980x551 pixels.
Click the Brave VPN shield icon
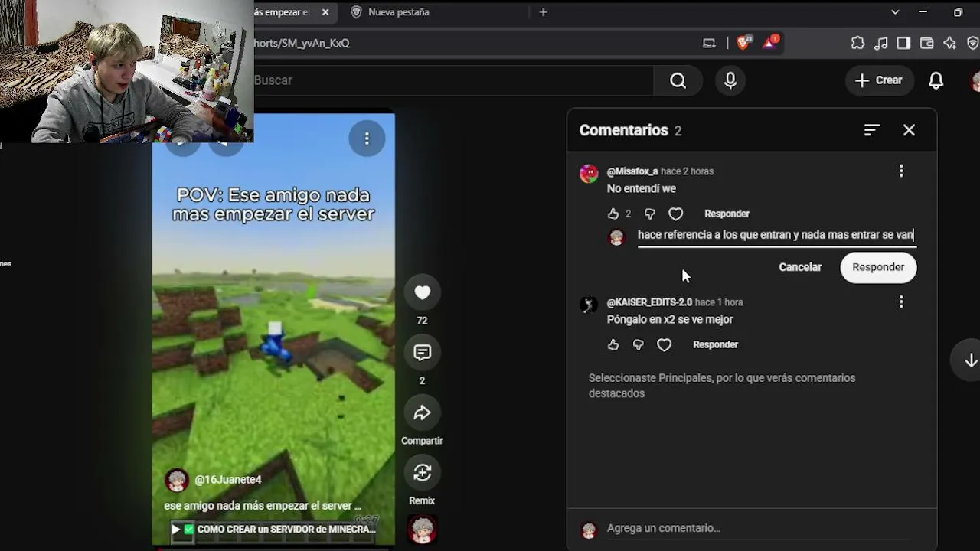(x=972, y=43)
